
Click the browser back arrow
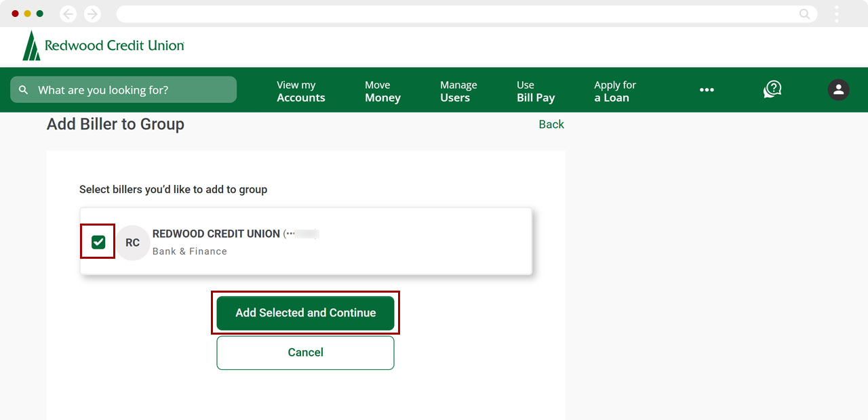(67, 13)
